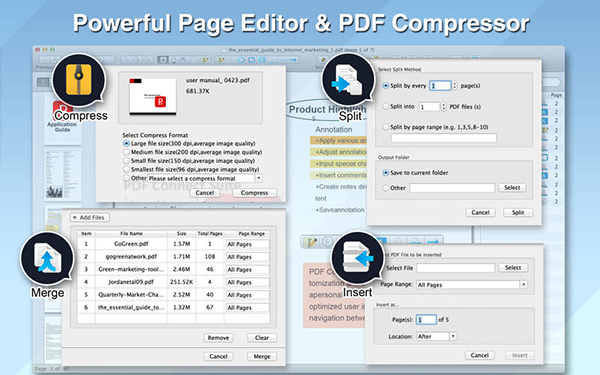600x375 pixels.
Task: Edit page range of gogreenatwork.pdf row
Action: point(247,257)
